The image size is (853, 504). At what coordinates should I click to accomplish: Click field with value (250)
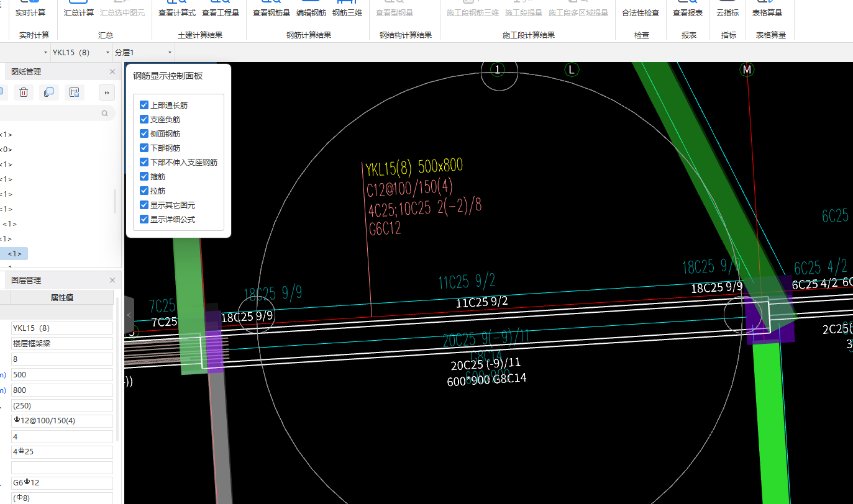62,405
